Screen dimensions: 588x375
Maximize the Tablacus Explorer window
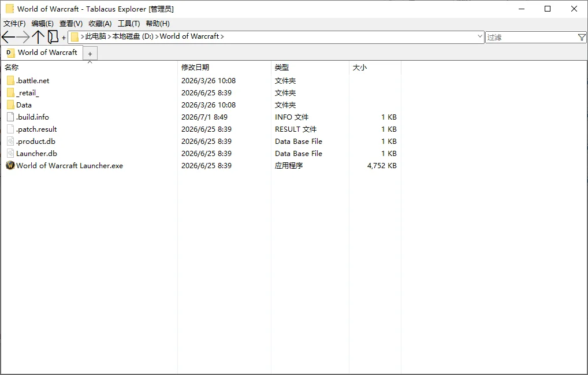[x=548, y=9]
